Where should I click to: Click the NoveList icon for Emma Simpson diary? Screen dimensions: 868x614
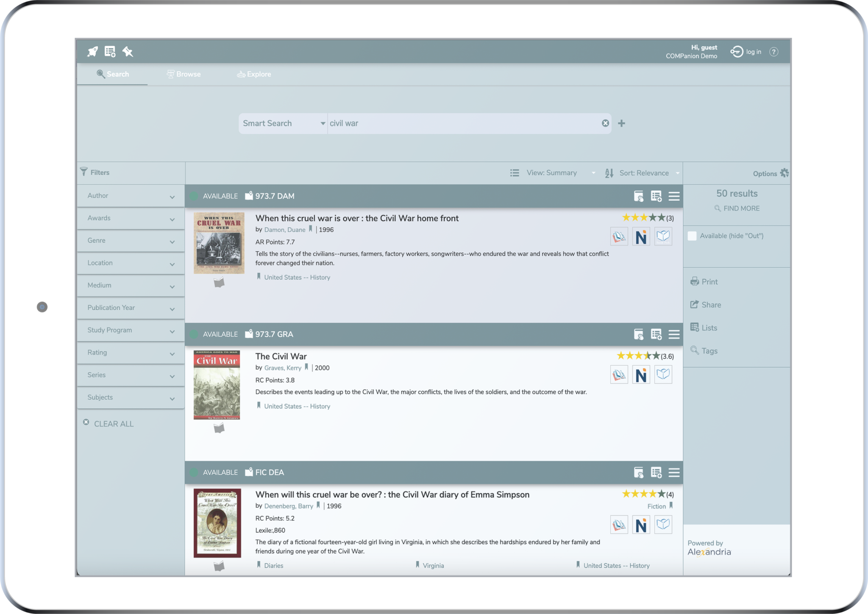click(x=641, y=525)
